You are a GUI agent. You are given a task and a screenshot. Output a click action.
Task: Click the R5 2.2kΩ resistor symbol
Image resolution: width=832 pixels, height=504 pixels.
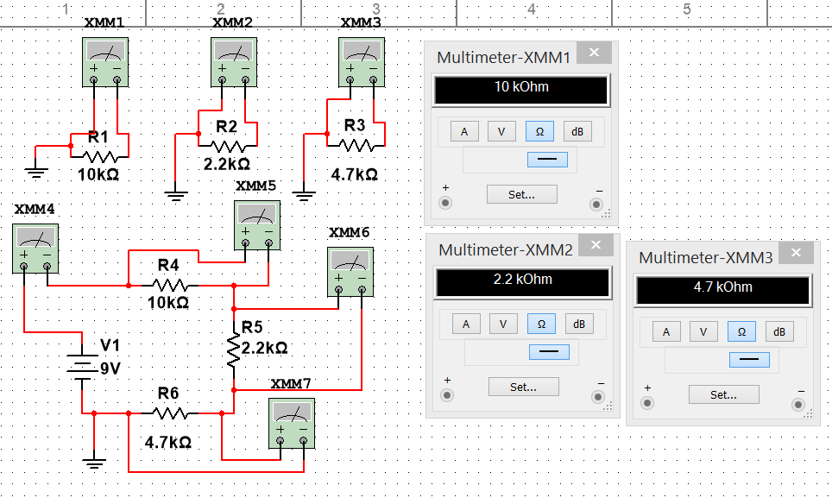(x=233, y=350)
